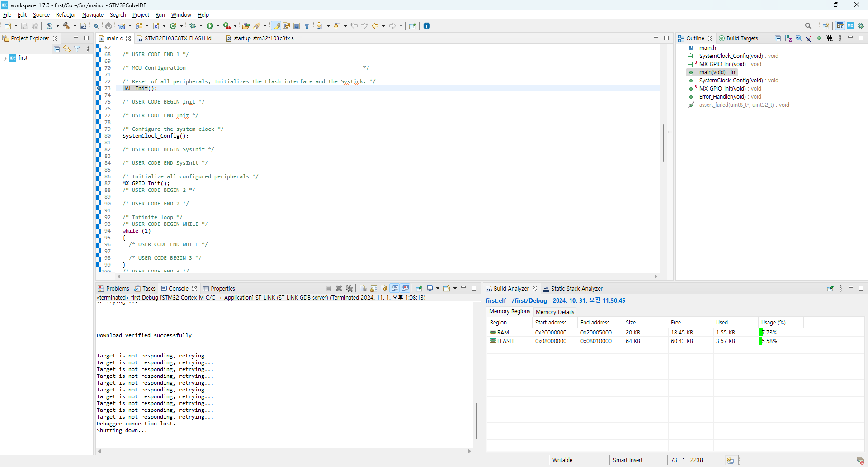The width and height of the screenshot is (868, 467).
Task: Open the File menu
Action: (7, 14)
